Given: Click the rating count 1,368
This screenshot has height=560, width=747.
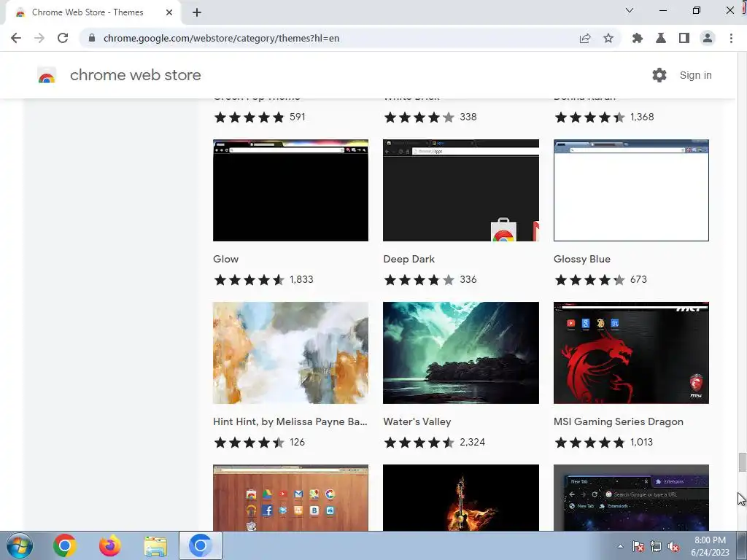Looking at the screenshot, I should pos(642,117).
